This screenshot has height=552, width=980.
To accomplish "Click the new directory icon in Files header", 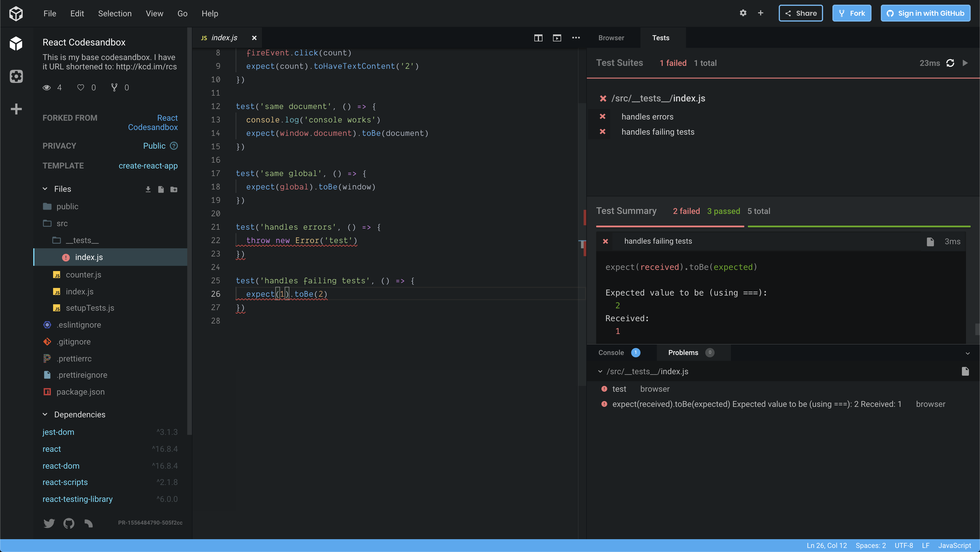I will point(174,189).
